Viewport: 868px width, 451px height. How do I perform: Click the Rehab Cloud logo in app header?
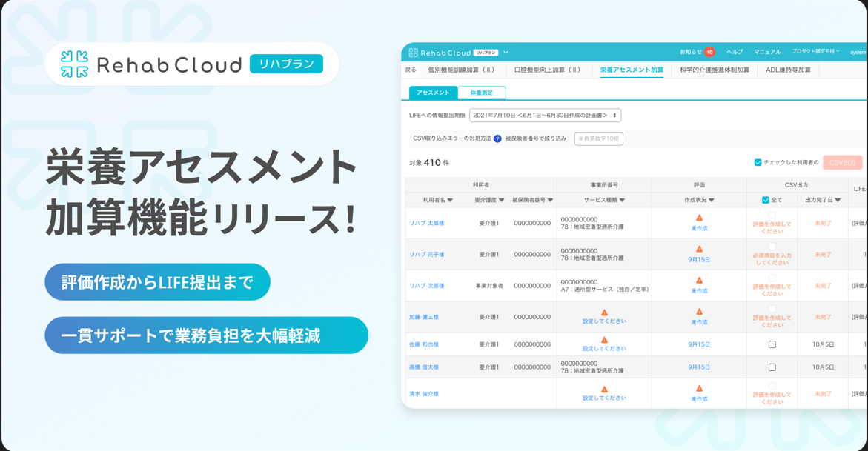click(x=440, y=53)
